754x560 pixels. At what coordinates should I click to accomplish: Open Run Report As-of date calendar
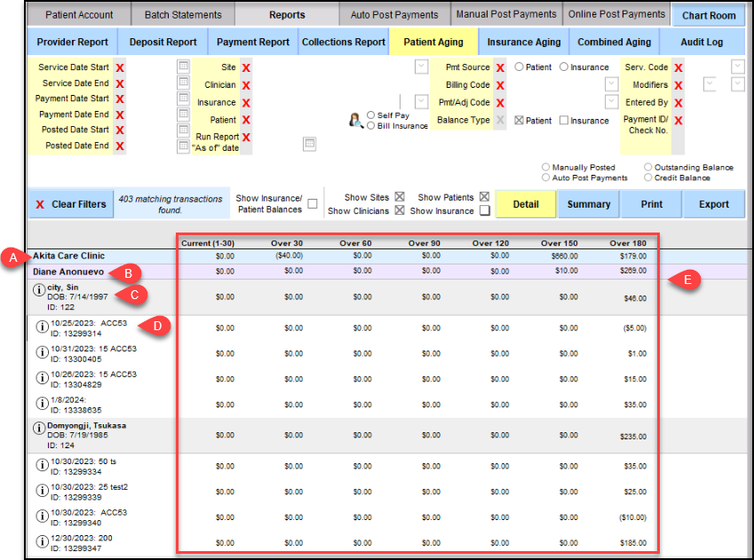[309, 143]
